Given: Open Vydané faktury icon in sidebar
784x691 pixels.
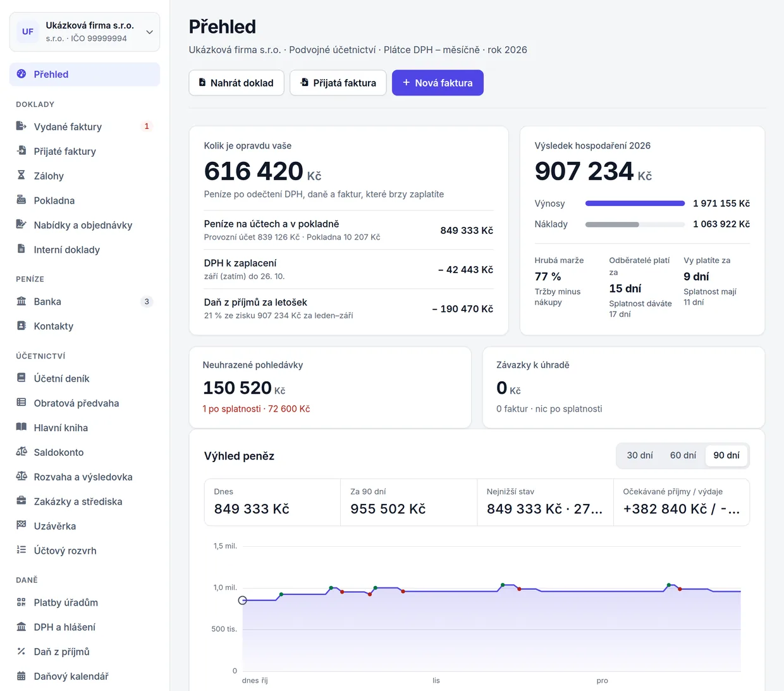Looking at the screenshot, I should point(21,126).
